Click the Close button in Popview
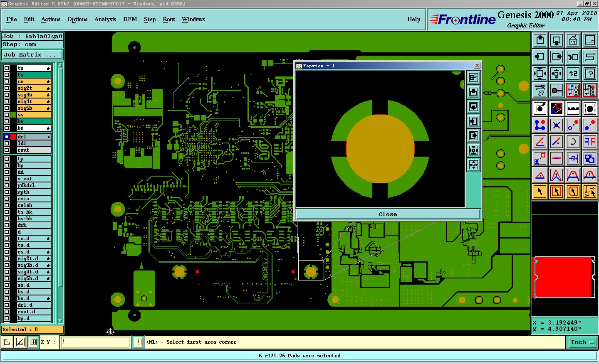 388,214
